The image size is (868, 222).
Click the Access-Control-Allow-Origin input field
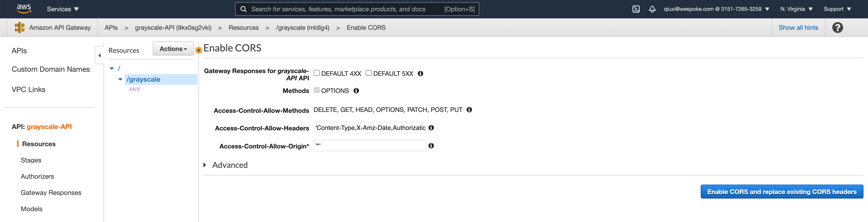(370, 146)
